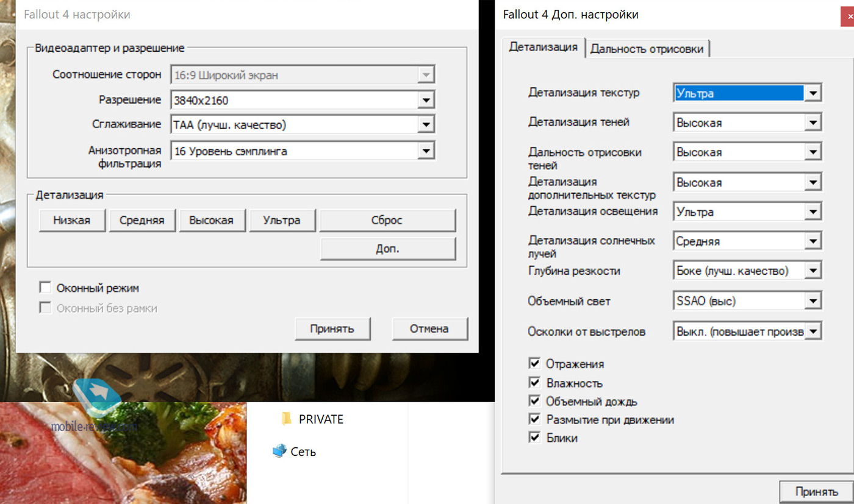Open advanced settings with Доп. button
This screenshot has height=504, width=854.
(x=387, y=249)
